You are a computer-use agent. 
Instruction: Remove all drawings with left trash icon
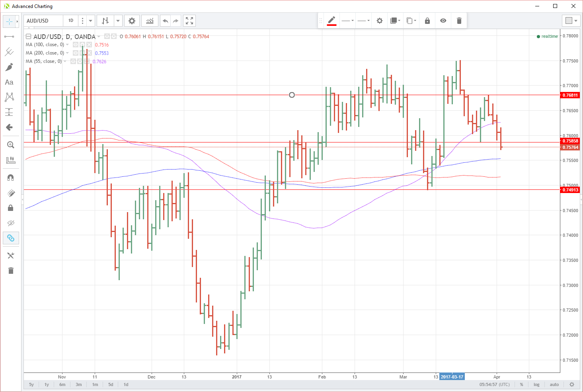click(10, 271)
